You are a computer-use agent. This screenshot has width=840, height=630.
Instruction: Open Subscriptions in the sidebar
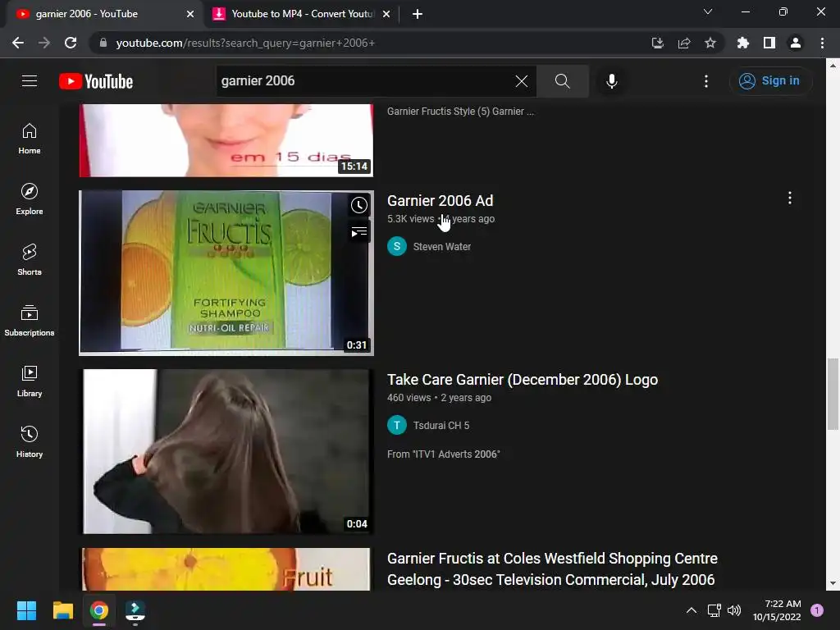pyautogui.click(x=30, y=321)
